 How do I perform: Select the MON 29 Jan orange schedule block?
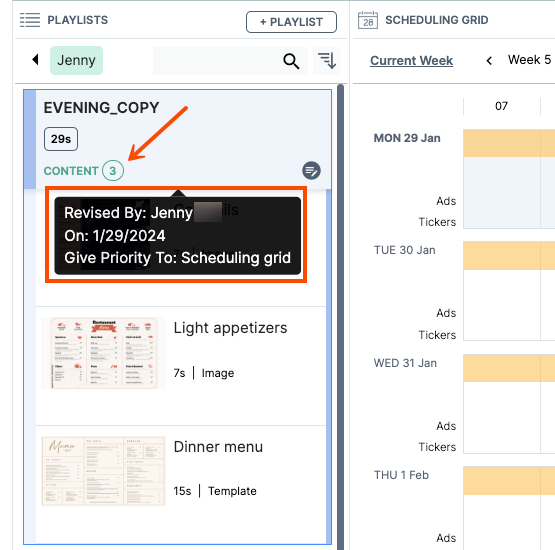[x=509, y=143]
